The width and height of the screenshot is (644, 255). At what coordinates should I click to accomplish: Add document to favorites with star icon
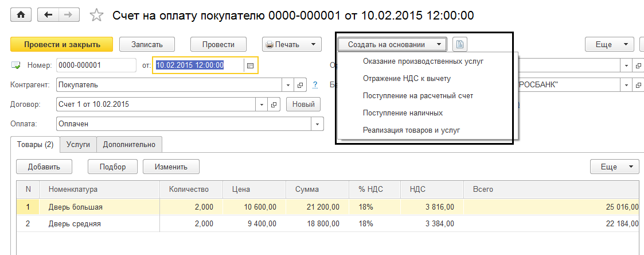pos(96,16)
